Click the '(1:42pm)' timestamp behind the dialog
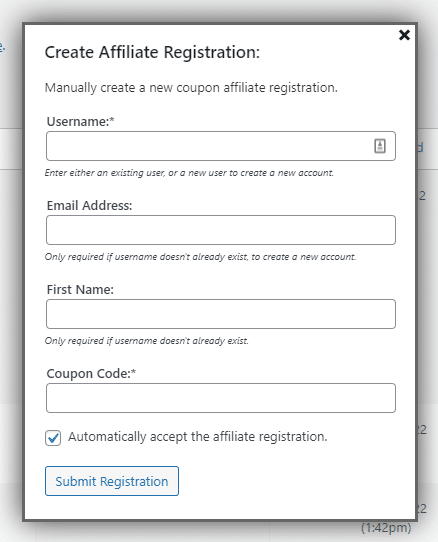Screen dimensions: 438x542 click(386, 528)
